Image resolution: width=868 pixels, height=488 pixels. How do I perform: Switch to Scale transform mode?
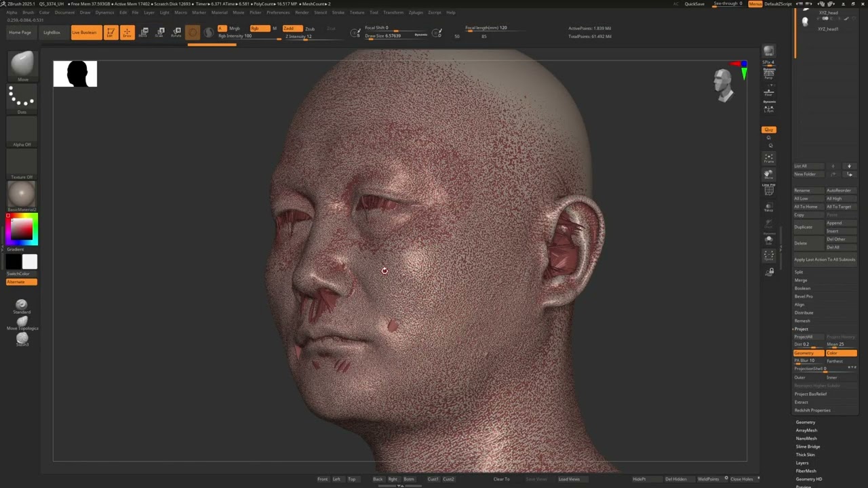[x=159, y=33]
